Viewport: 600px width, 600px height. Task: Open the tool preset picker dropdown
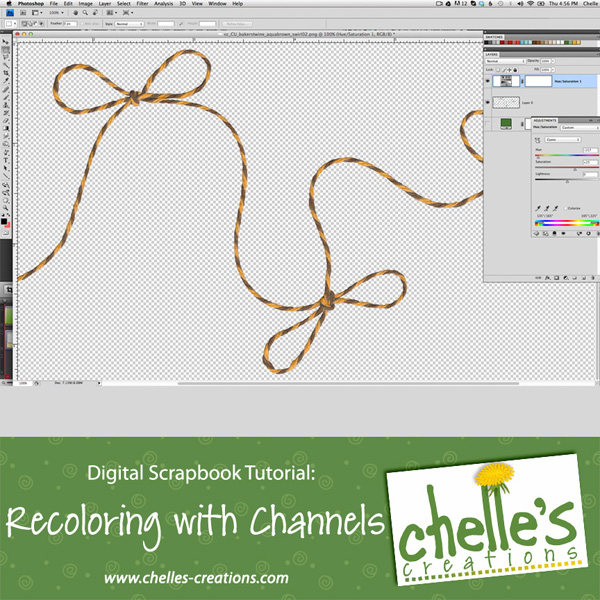[10, 24]
